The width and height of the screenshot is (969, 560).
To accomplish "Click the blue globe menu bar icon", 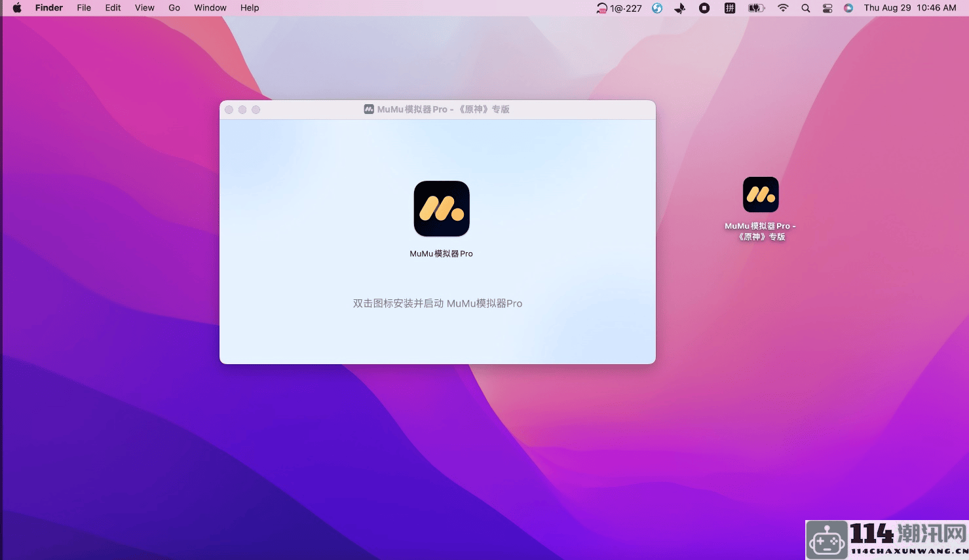I will 657,8.
